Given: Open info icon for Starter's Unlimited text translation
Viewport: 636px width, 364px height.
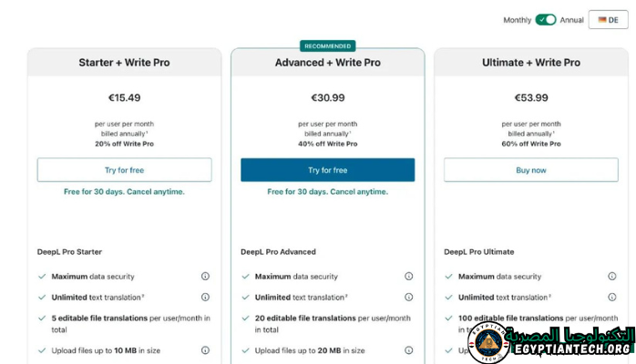Looking at the screenshot, I should pos(205,298).
